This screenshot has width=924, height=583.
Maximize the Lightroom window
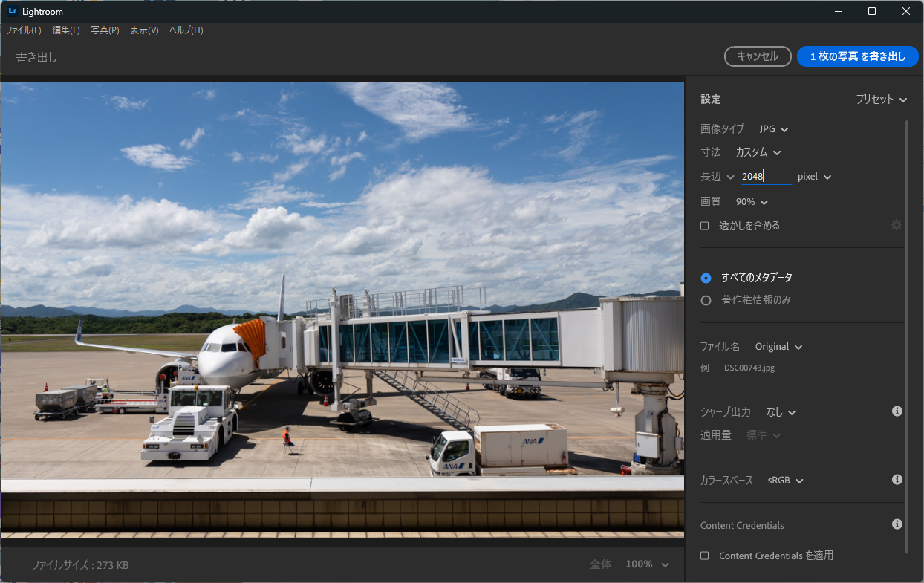click(x=872, y=11)
